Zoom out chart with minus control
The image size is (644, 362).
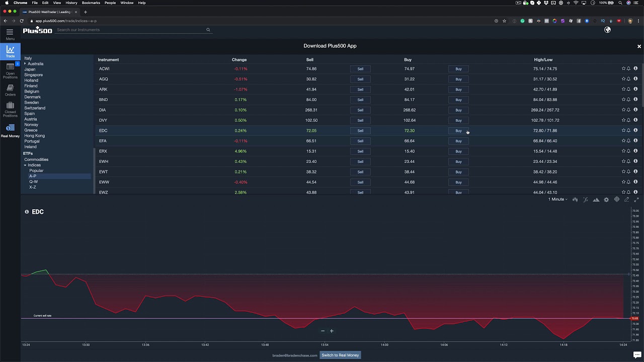323,331
